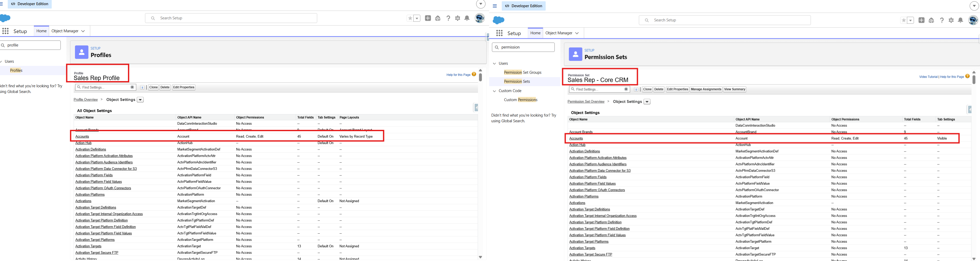Open favorites list dropdown in Permission Sets window

pos(911,20)
